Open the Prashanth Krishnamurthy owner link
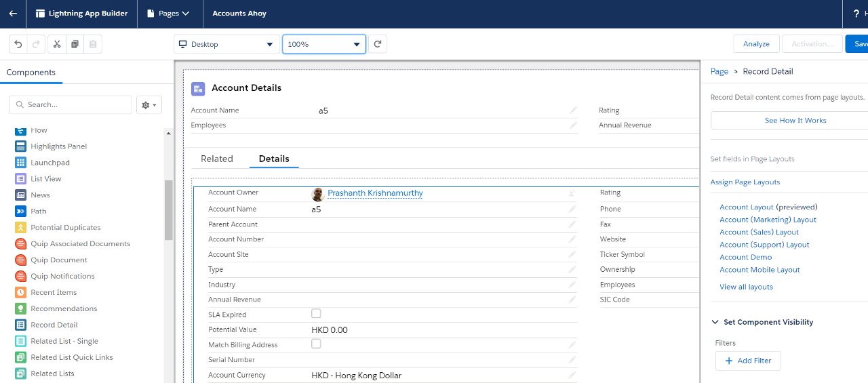 point(375,193)
